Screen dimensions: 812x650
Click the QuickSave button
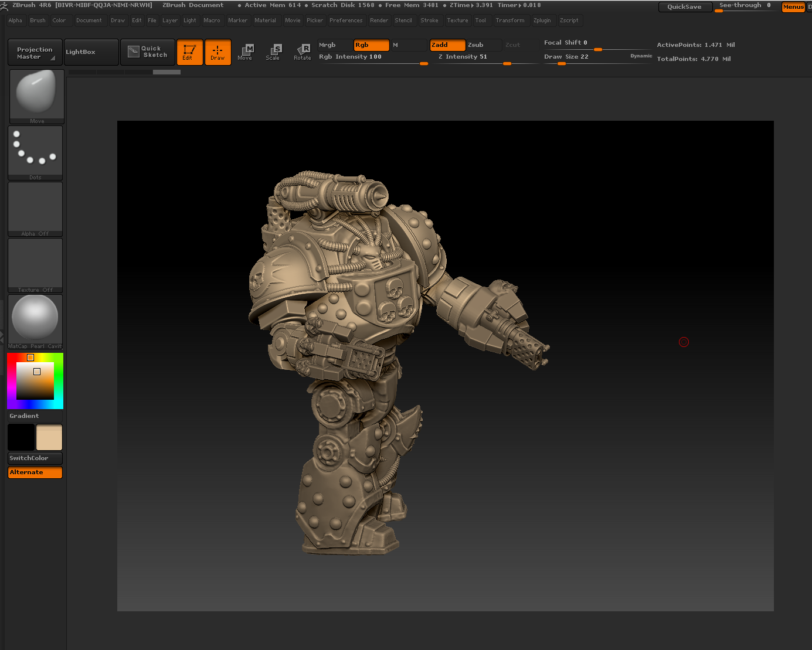684,7
